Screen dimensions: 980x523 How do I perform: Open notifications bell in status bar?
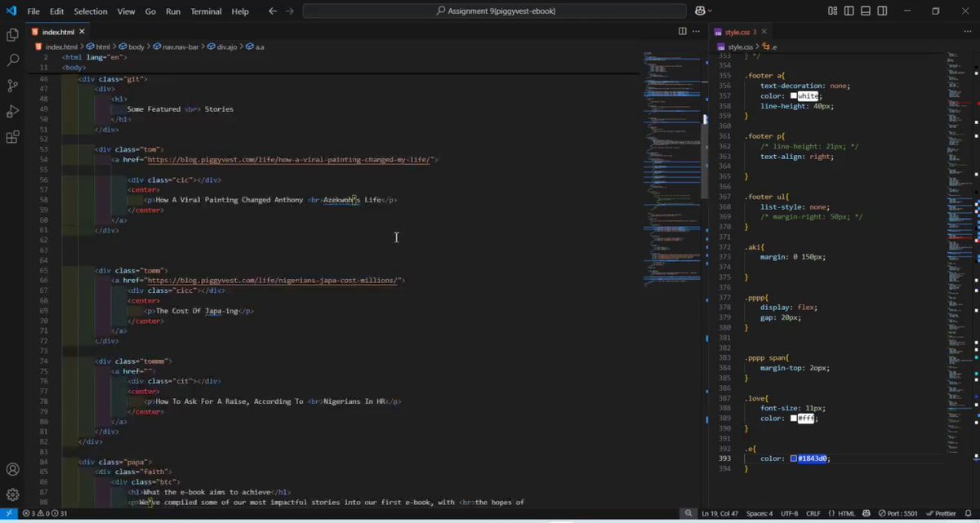coord(969,513)
